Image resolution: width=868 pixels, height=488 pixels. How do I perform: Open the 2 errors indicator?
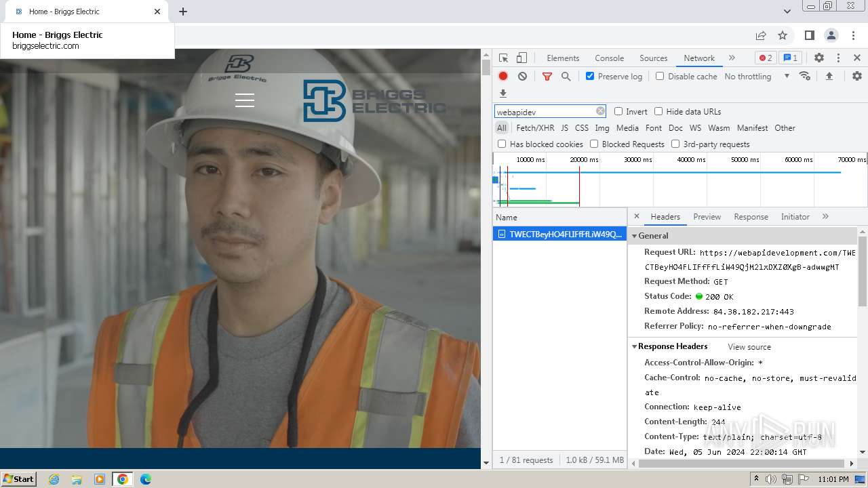(766, 58)
